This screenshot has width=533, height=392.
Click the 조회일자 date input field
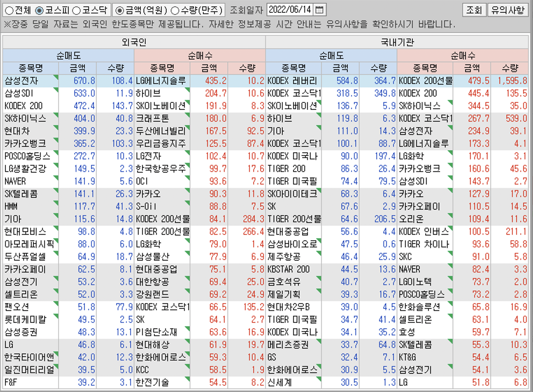click(290, 10)
